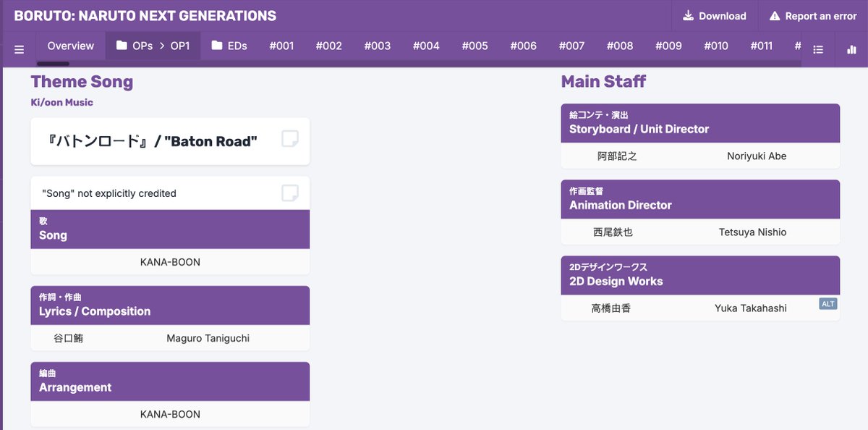Click the Japanese name 阿部記之

(617, 156)
